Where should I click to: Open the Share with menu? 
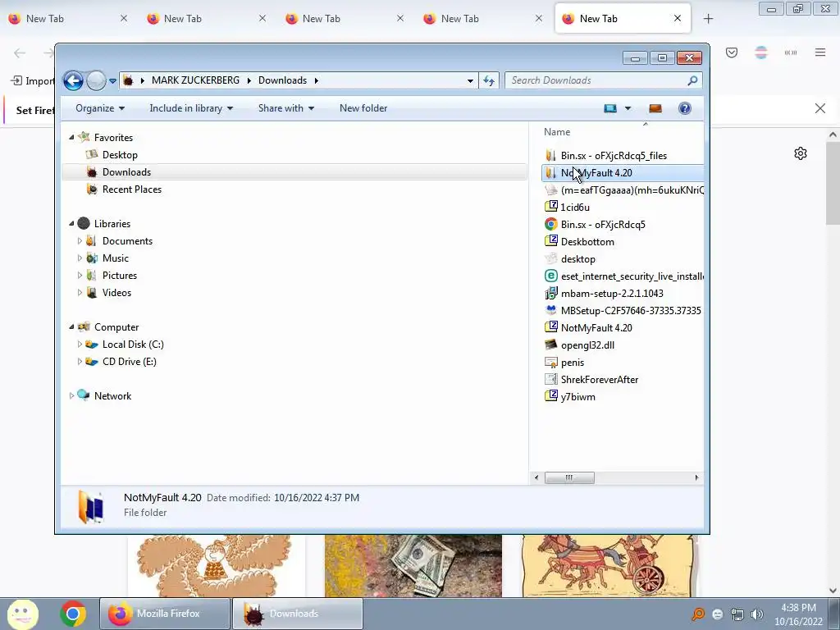tap(286, 108)
